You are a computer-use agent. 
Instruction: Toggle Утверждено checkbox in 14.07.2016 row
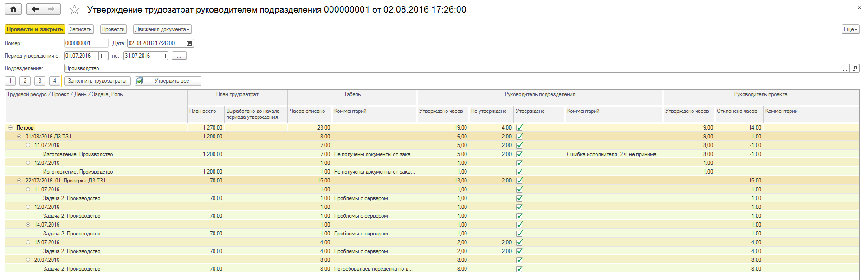[519, 225]
